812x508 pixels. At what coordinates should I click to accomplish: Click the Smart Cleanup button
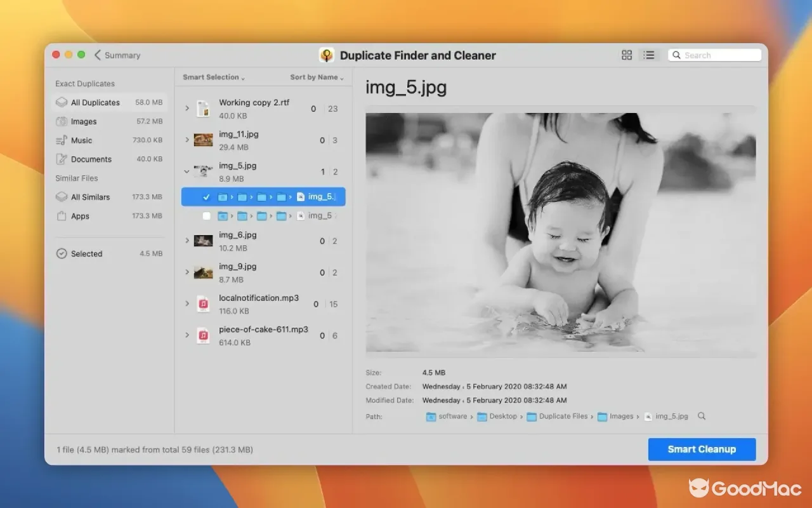(x=702, y=449)
